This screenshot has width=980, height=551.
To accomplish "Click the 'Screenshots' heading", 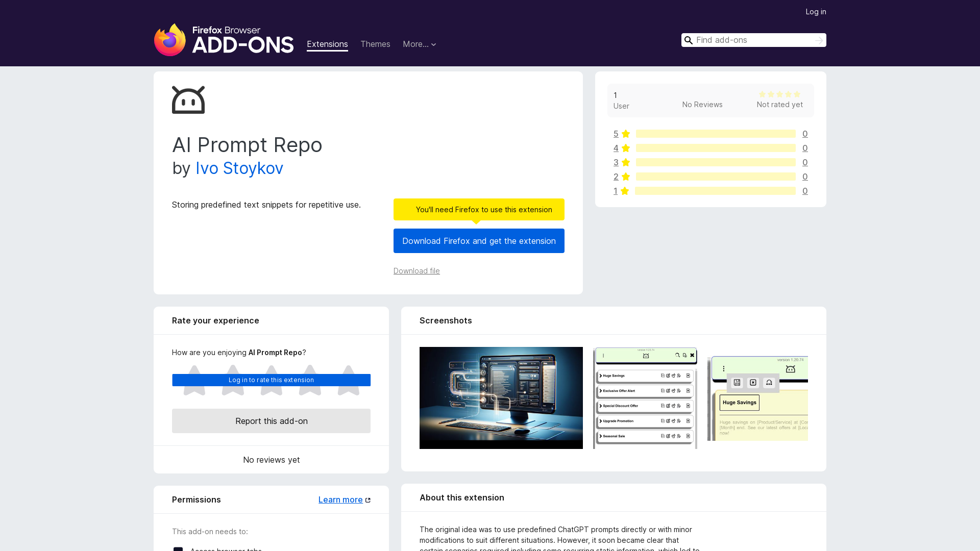I will pos(446,320).
